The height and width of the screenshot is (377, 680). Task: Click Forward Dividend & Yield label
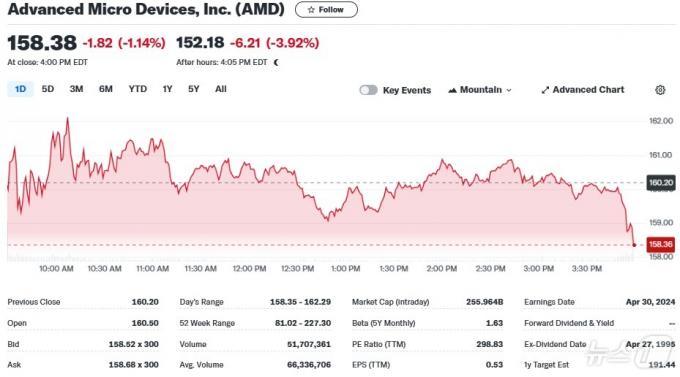(x=569, y=323)
